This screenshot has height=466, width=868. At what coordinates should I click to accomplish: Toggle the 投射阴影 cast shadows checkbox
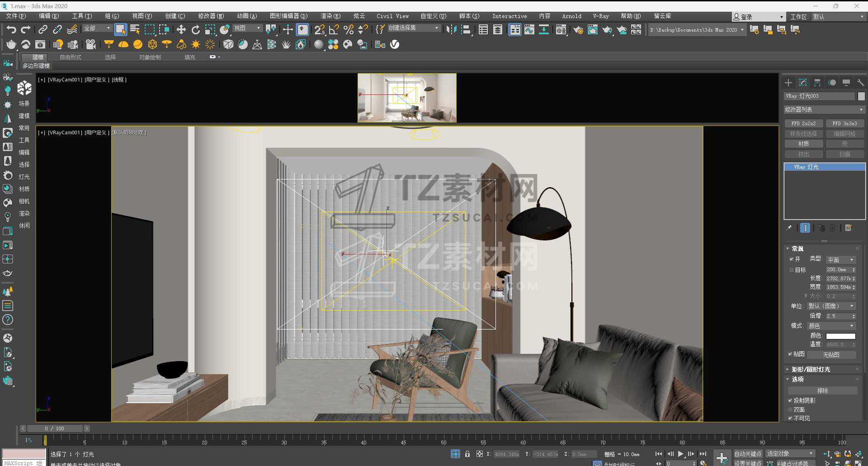[x=790, y=400]
